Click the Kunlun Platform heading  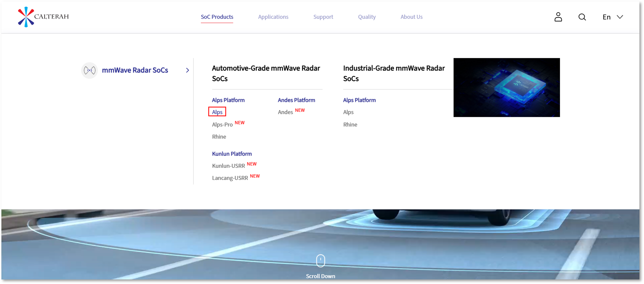pyautogui.click(x=232, y=154)
